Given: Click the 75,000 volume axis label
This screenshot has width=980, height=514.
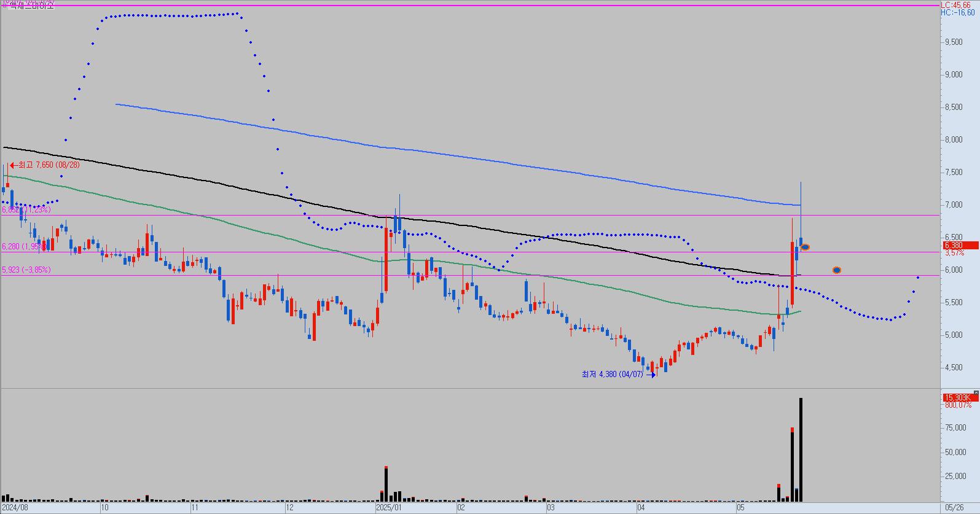Looking at the screenshot, I should point(955,429).
